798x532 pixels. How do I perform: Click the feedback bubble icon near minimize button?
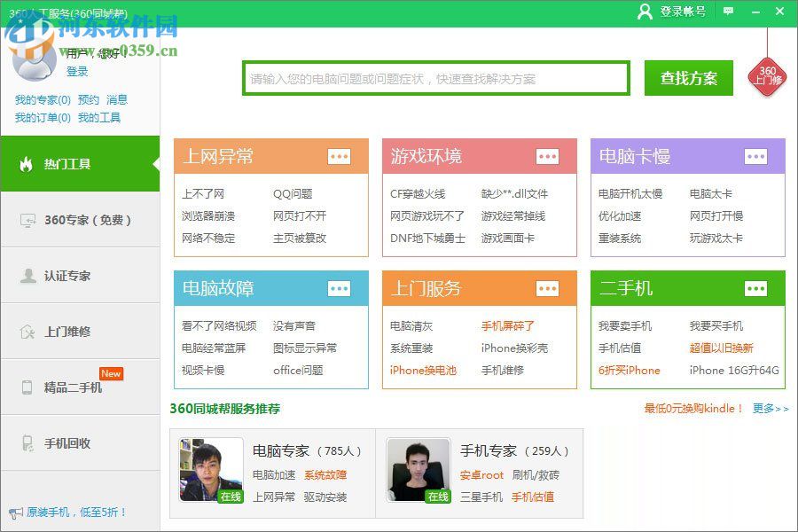tap(728, 12)
